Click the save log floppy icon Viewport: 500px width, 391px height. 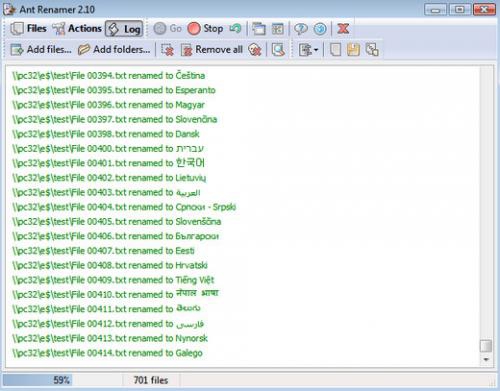tap(353, 50)
